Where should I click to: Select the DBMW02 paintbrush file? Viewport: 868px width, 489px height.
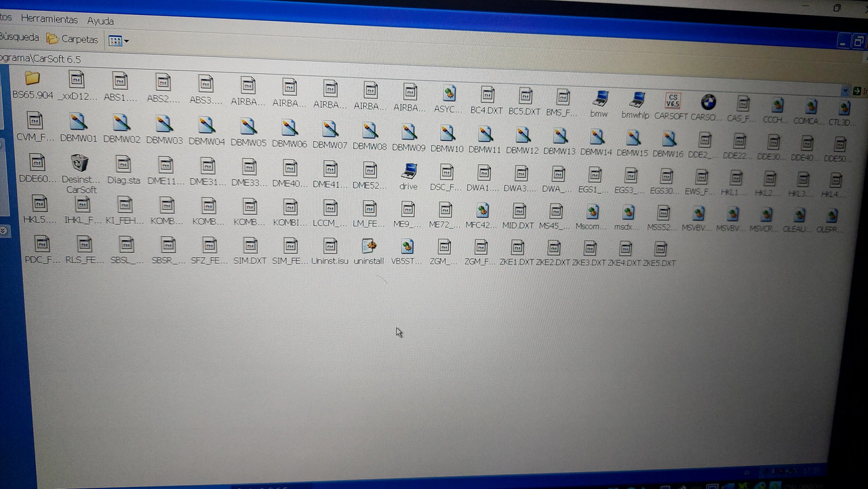pyautogui.click(x=121, y=123)
